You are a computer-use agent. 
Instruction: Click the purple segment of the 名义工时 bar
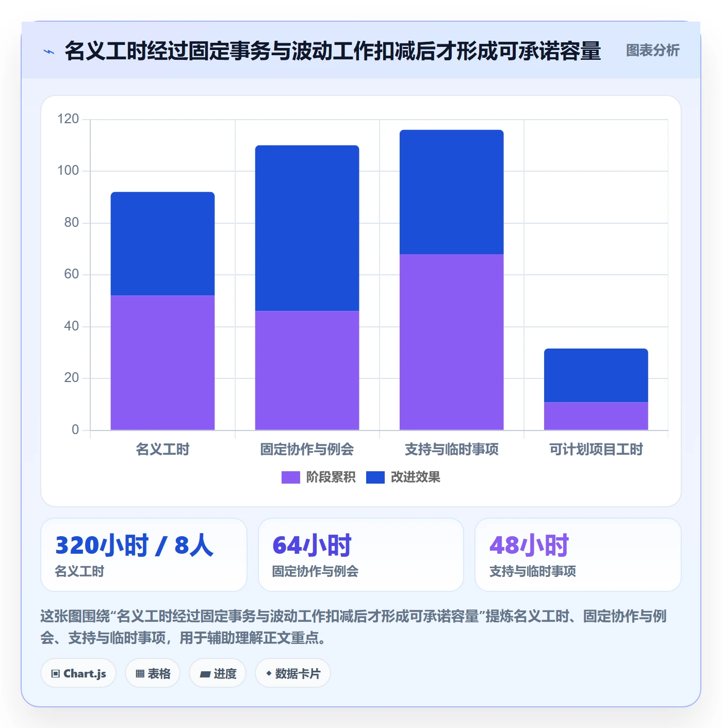point(162,362)
